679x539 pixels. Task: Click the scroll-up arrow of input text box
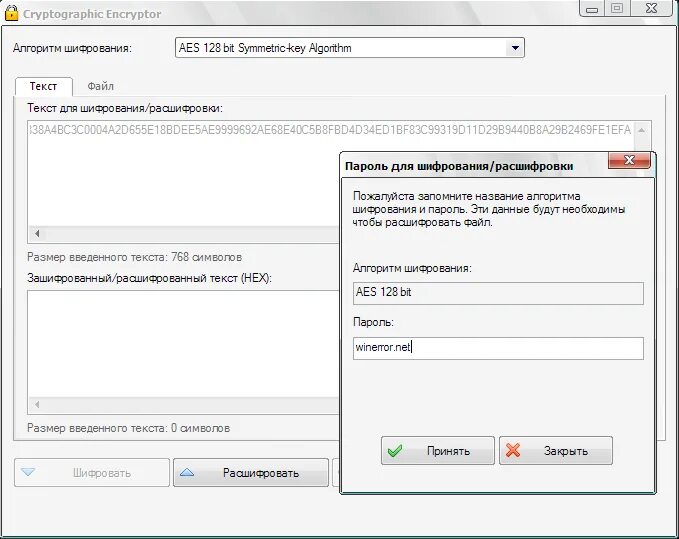tap(642, 130)
